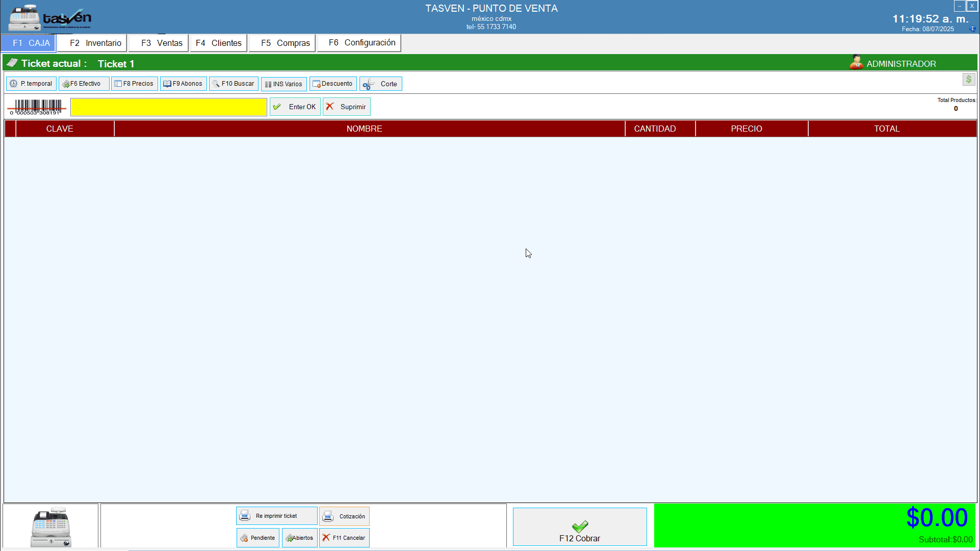Open the Cotización print button

(344, 516)
